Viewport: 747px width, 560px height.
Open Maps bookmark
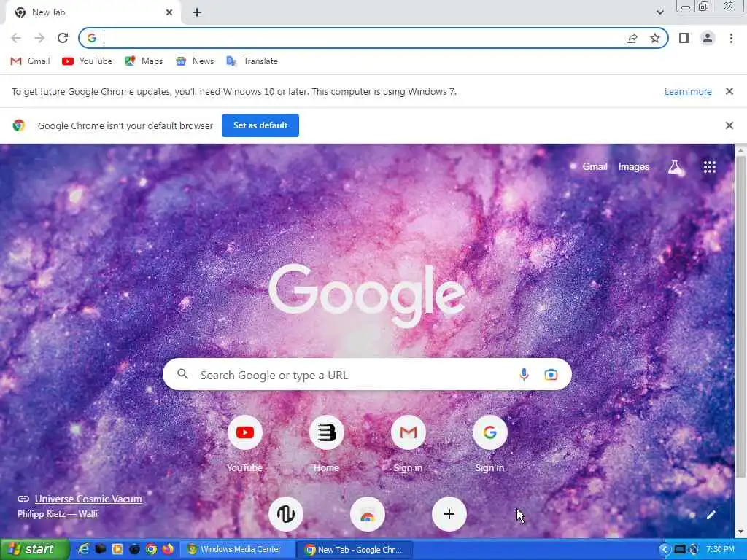coord(144,61)
